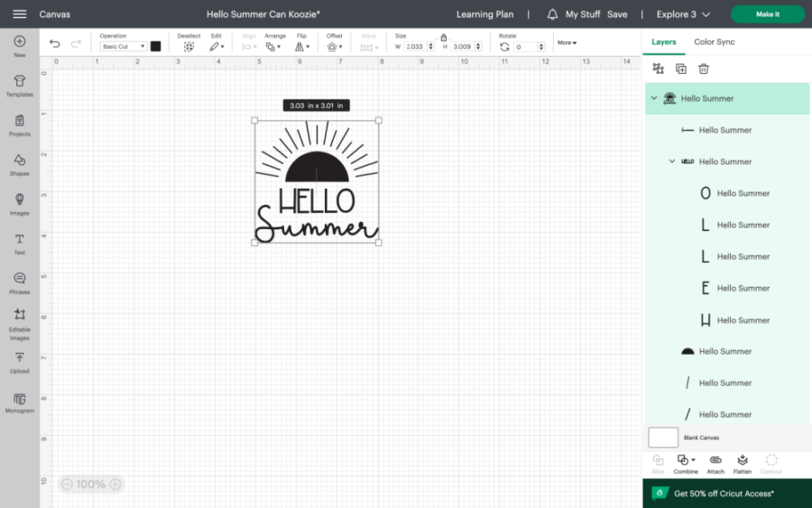Viewport: 812px width, 508px height.
Task: Open the Templates panel
Action: pos(19,85)
